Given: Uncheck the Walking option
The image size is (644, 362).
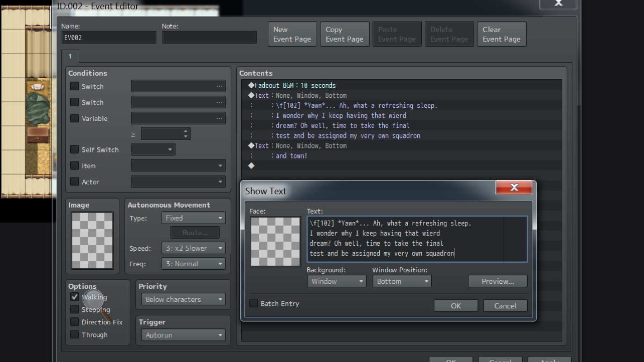Looking at the screenshot, I should (75, 297).
